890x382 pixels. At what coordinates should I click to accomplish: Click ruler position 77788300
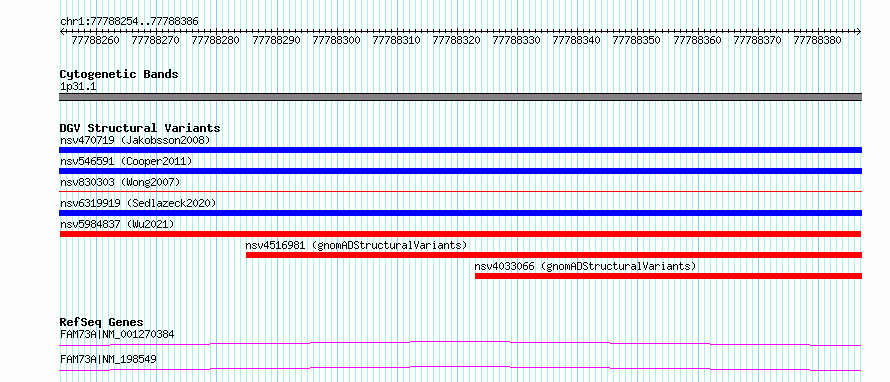[337, 41]
